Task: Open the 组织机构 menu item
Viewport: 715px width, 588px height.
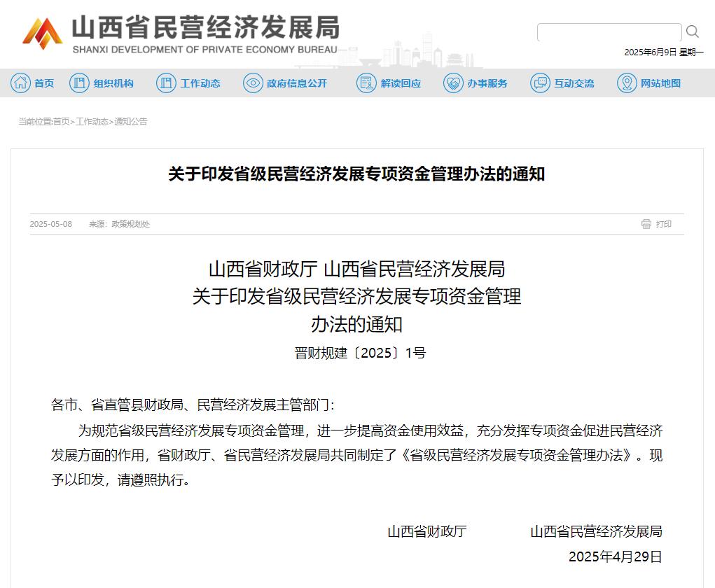Action: pyautogui.click(x=113, y=83)
